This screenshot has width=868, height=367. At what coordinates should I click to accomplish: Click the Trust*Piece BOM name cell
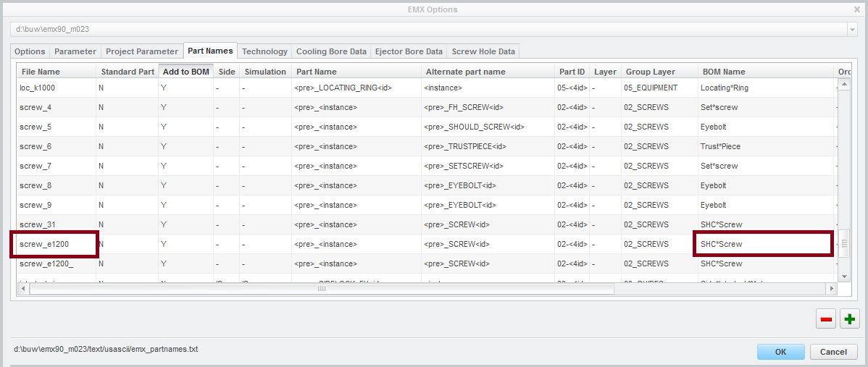[x=766, y=146]
